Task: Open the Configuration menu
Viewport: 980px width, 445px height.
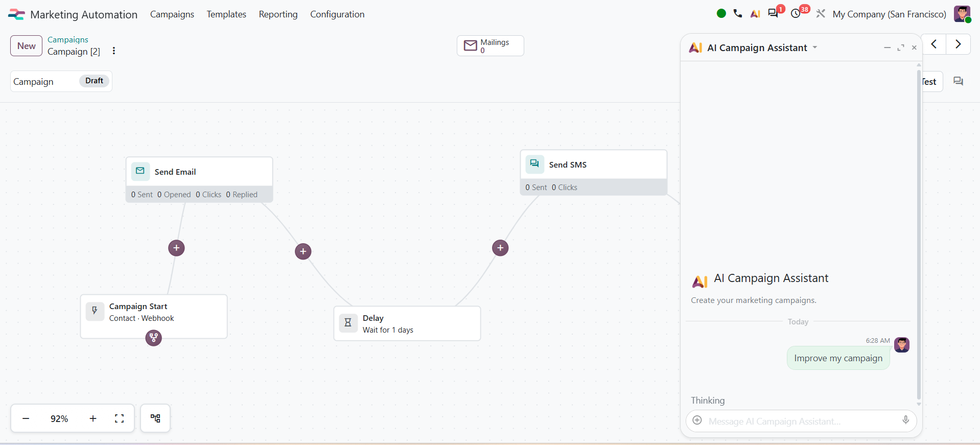Action: coord(337,14)
